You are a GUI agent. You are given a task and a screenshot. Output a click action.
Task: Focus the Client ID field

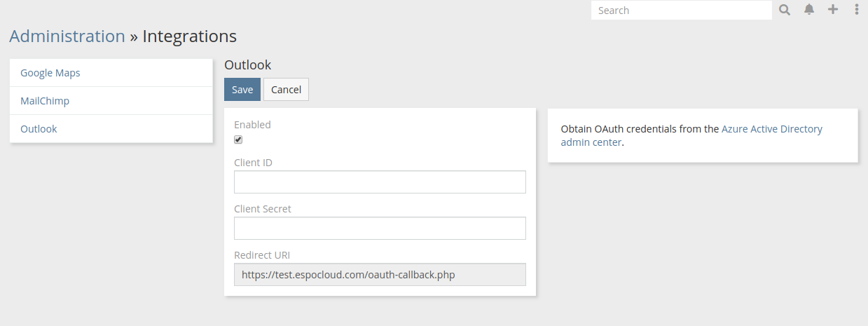click(380, 182)
